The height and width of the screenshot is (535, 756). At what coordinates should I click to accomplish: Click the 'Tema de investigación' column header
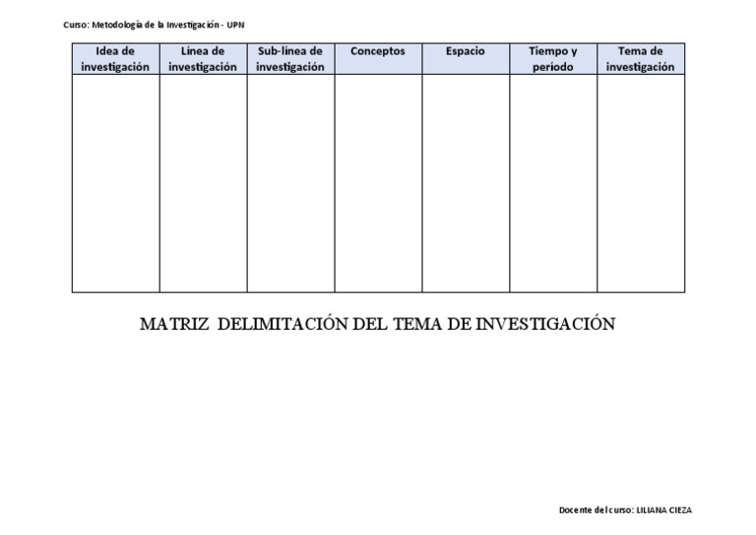click(641, 59)
